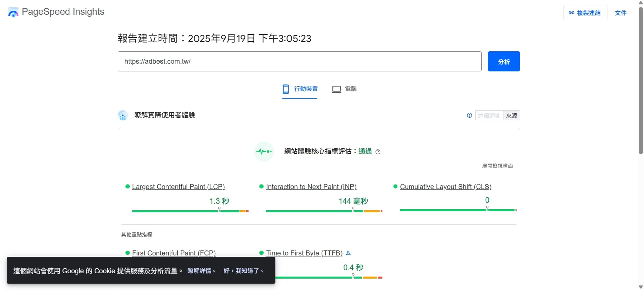Open the Cumulative Layout Shift (CLS) link

[x=446, y=187]
